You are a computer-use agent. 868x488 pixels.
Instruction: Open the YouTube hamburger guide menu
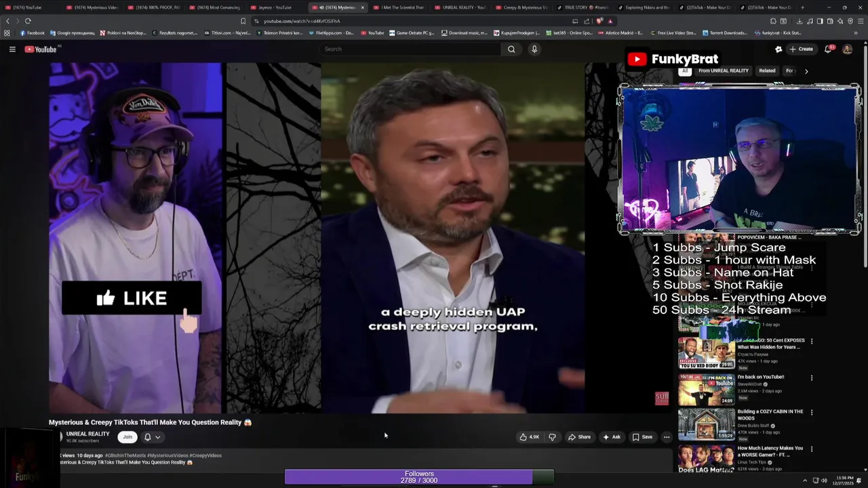(12, 49)
